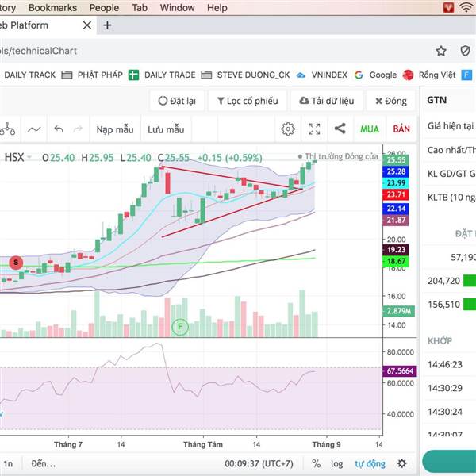This screenshot has width=476, height=476.
Task: Click the green MUA buy button
Action: [370, 129]
